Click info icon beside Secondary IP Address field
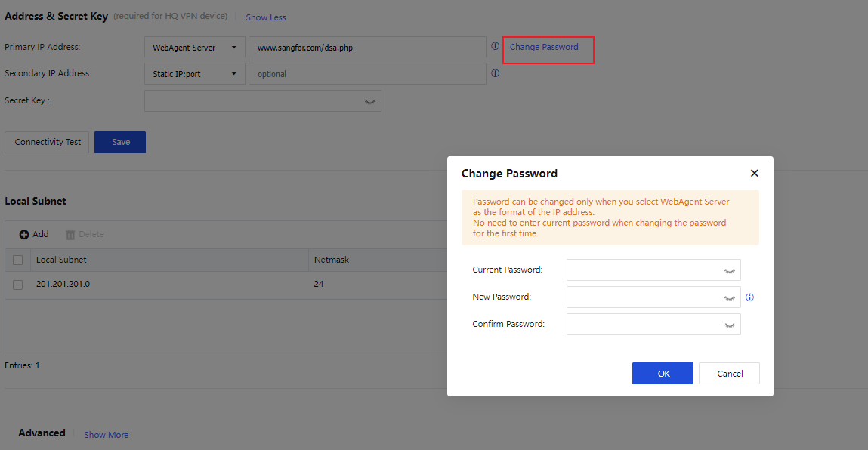Screen dimensions: 868x450 tap(495, 74)
